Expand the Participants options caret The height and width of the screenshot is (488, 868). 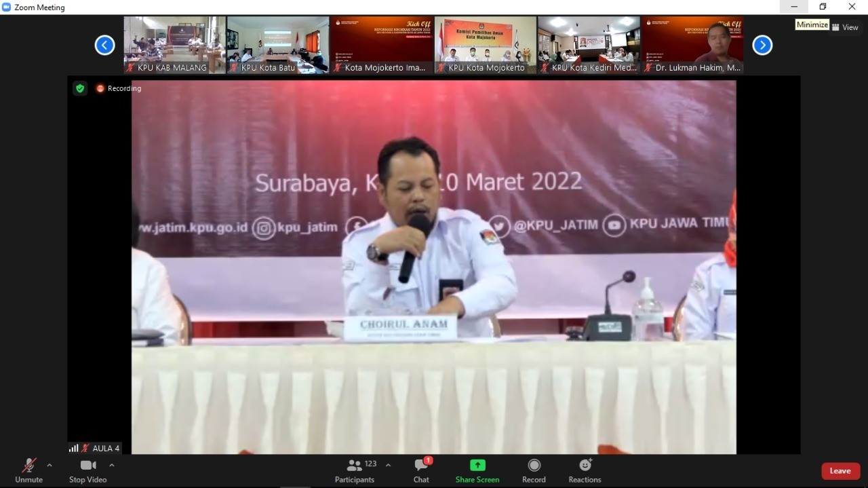click(x=388, y=466)
